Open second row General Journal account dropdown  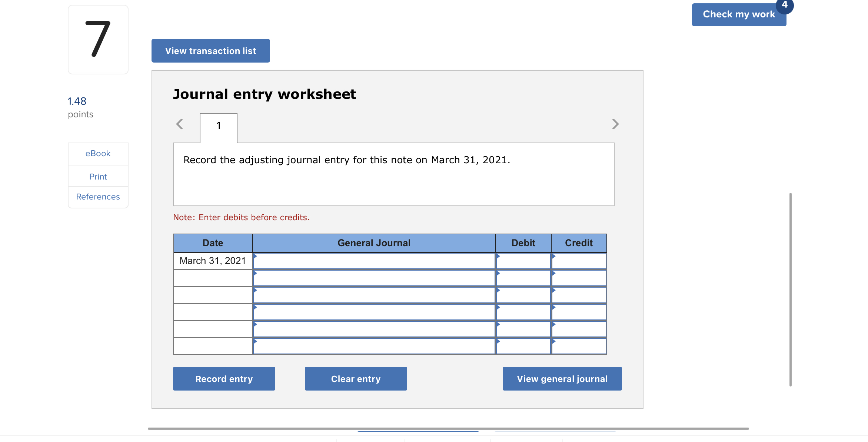tap(374, 278)
